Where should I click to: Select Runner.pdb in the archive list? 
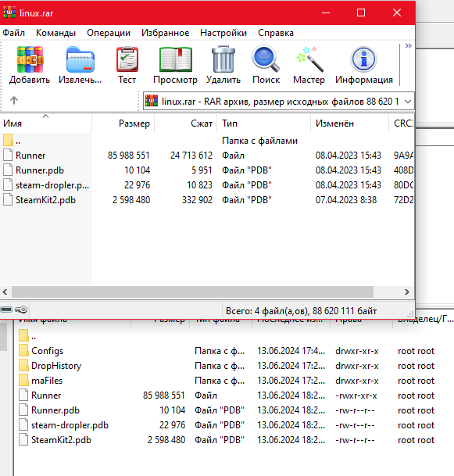207,170
